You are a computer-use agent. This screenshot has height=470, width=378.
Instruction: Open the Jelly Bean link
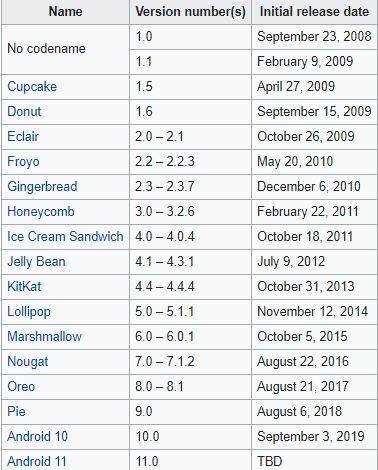tap(36, 262)
